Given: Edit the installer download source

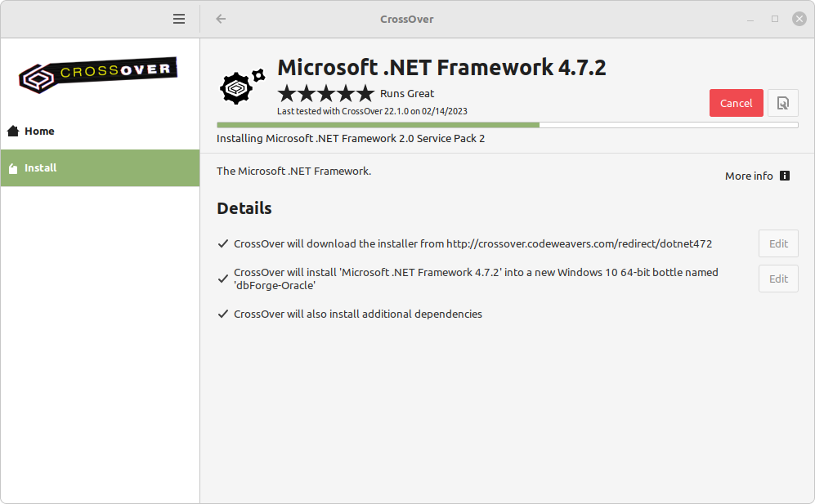Looking at the screenshot, I should [778, 243].
